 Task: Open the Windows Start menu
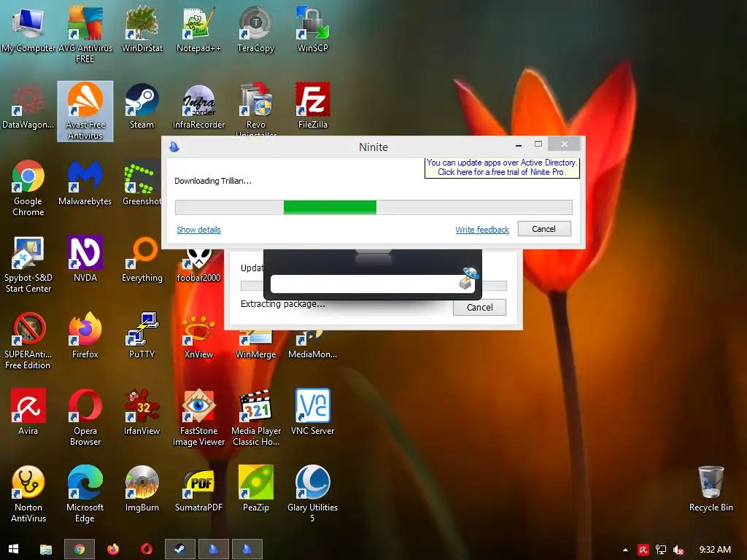tap(13, 549)
